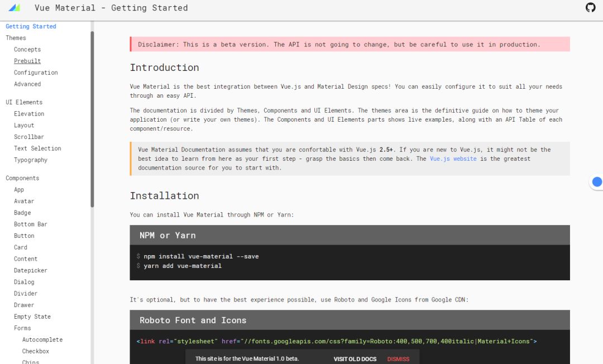
Task: Click the blue floating circle button
Action: (597, 182)
